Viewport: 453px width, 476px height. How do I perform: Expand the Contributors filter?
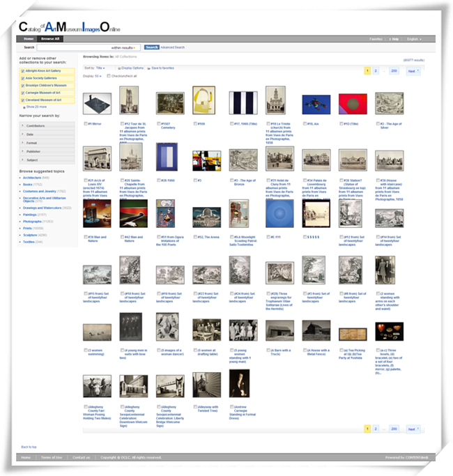tap(47, 125)
